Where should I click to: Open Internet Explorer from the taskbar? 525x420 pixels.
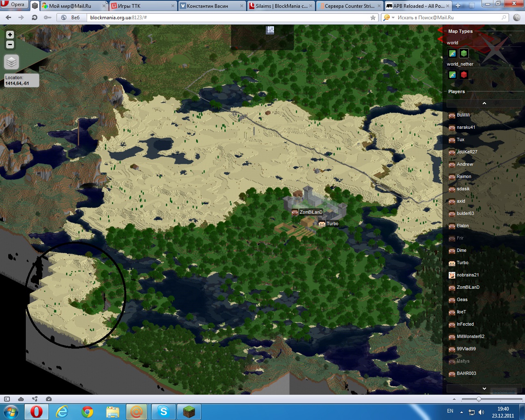(x=62, y=411)
